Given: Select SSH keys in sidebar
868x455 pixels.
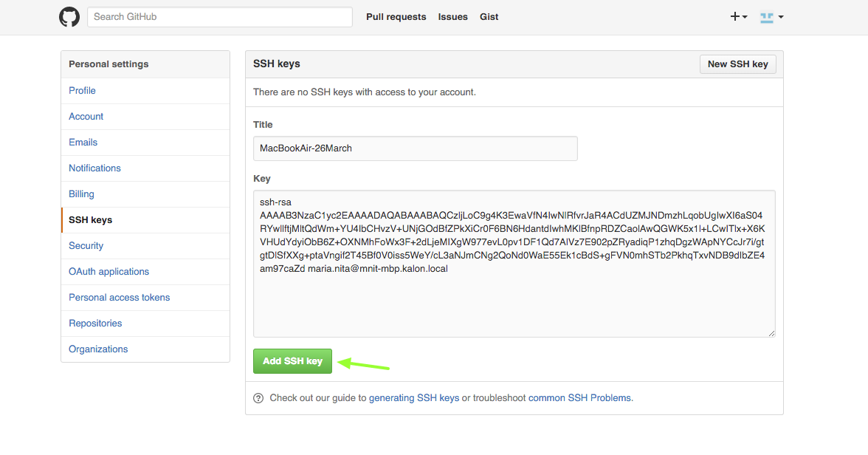Looking at the screenshot, I should click(x=145, y=220).
